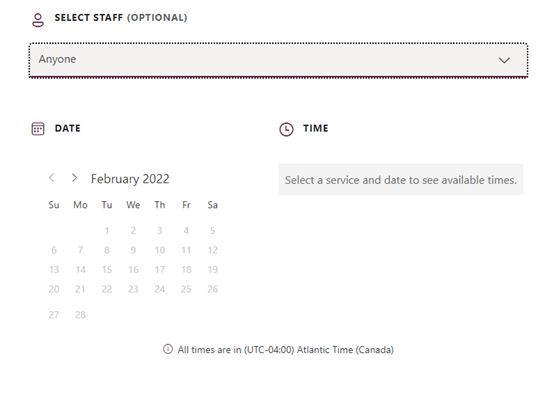This screenshot has height=399, width=545.
Task: Click the available times message box
Action: point(401,180)
